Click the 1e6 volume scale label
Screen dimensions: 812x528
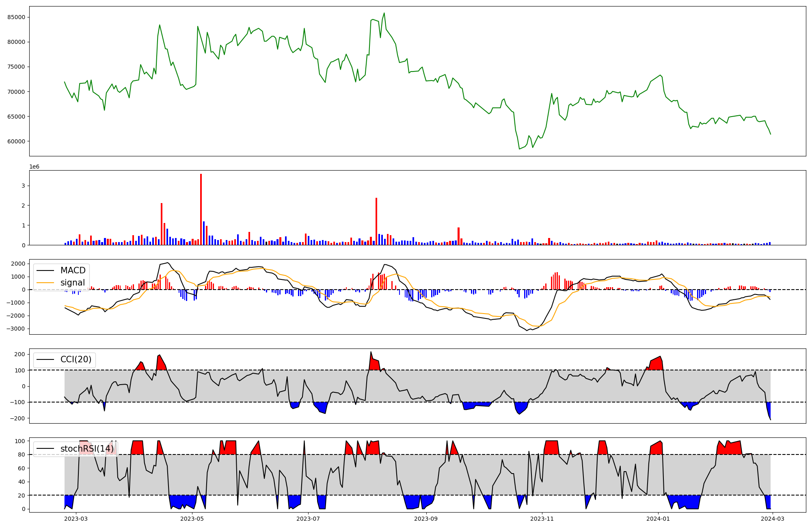click(34, 167)
